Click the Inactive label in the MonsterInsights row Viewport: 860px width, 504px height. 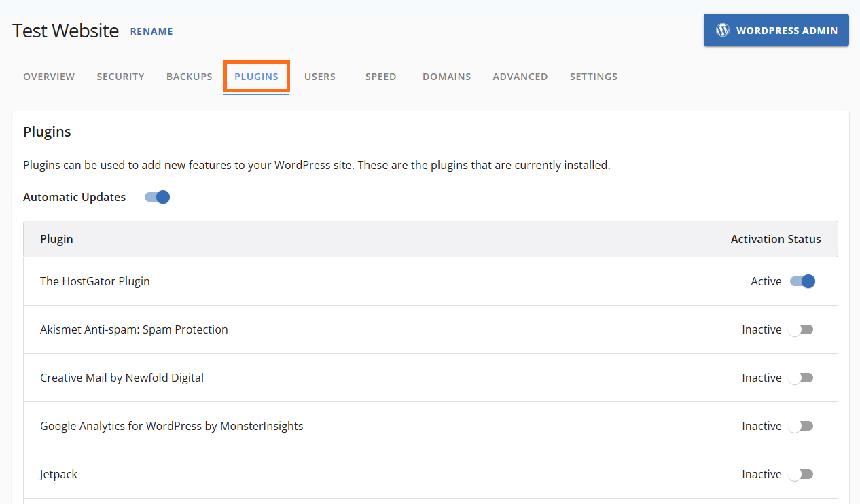coord(762,426)
